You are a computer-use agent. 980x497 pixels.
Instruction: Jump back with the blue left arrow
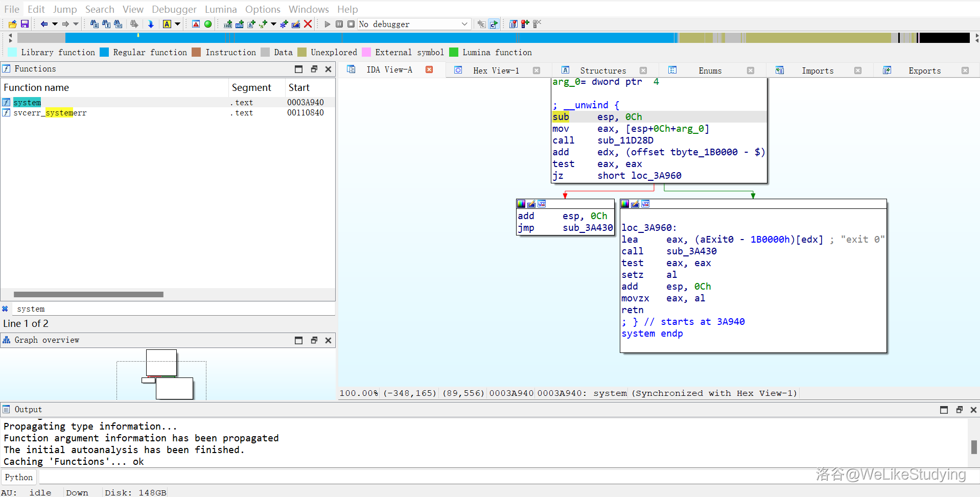[x=44, y=24]
